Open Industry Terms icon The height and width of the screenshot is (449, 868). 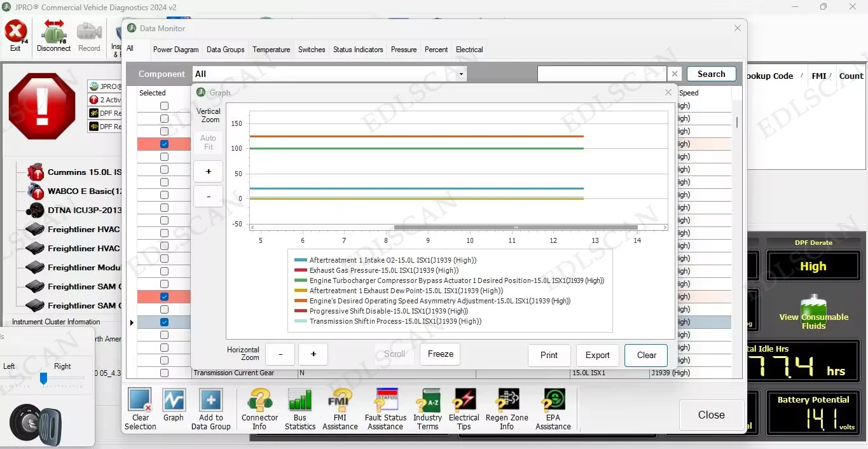(x=427, y=401)
